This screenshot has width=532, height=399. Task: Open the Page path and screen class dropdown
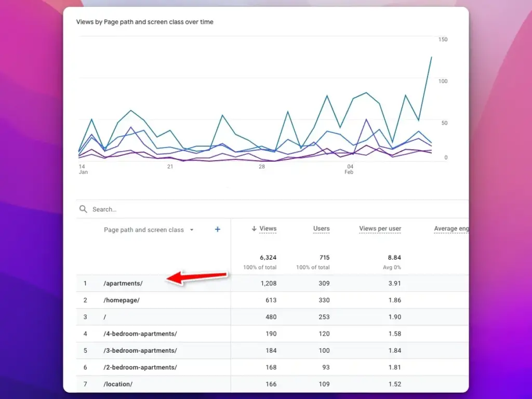point(192,230)
